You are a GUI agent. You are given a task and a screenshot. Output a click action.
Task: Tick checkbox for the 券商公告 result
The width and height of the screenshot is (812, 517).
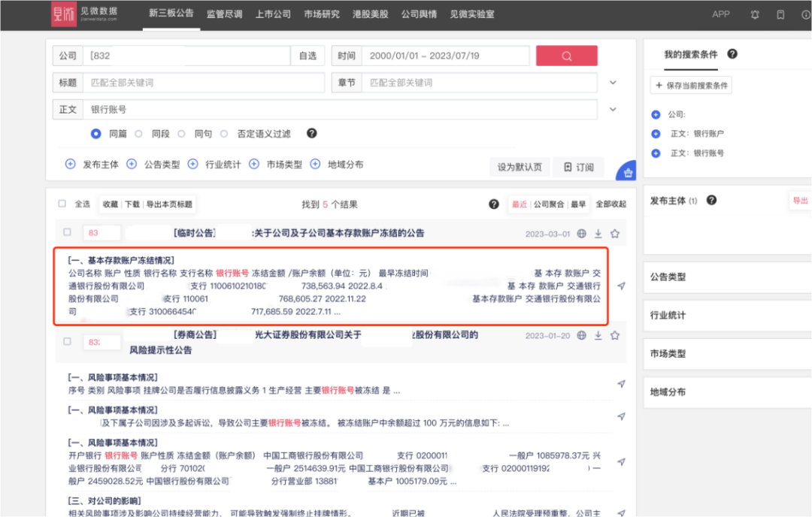(68, 342)
